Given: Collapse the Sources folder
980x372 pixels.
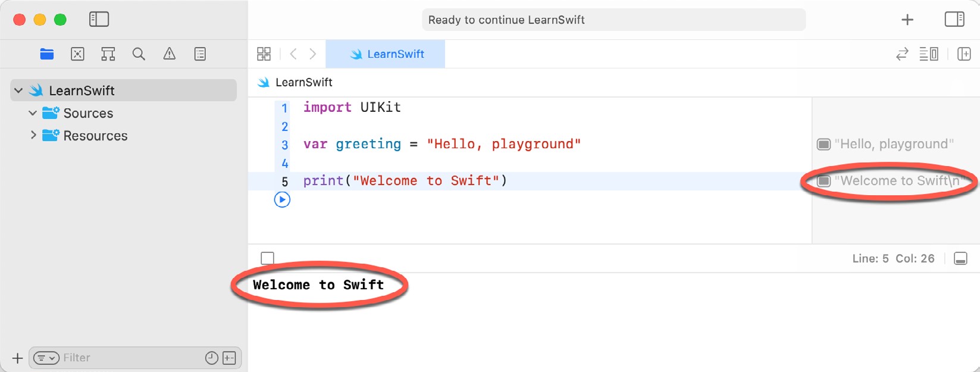Looking at the screenshot, I should (x=33, y=113).
